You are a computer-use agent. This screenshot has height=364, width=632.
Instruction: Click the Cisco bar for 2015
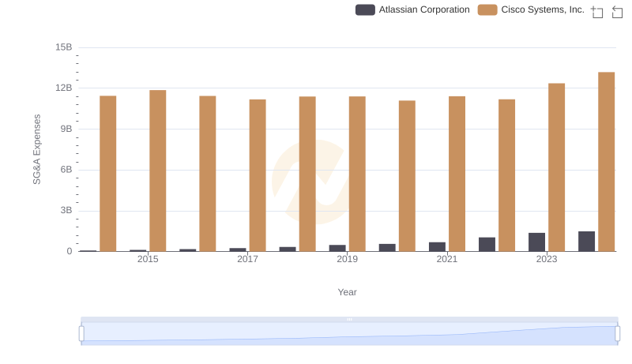point(157,171)
